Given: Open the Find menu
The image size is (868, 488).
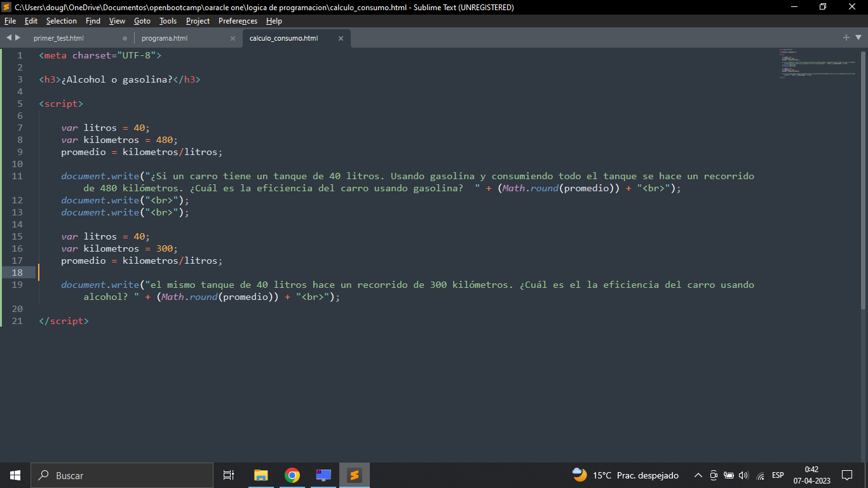Looking at the screenshot, I should point(93,21).
